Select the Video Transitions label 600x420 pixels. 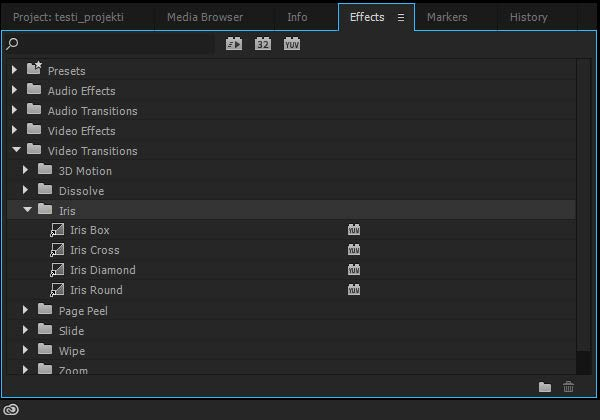pos(93,151)
